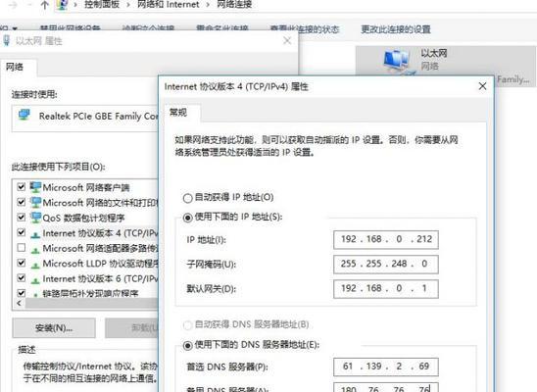Select Internet 协议版本 6 protocol icon
This screenshot has height=392, width=537.
(x=35, y=280)
